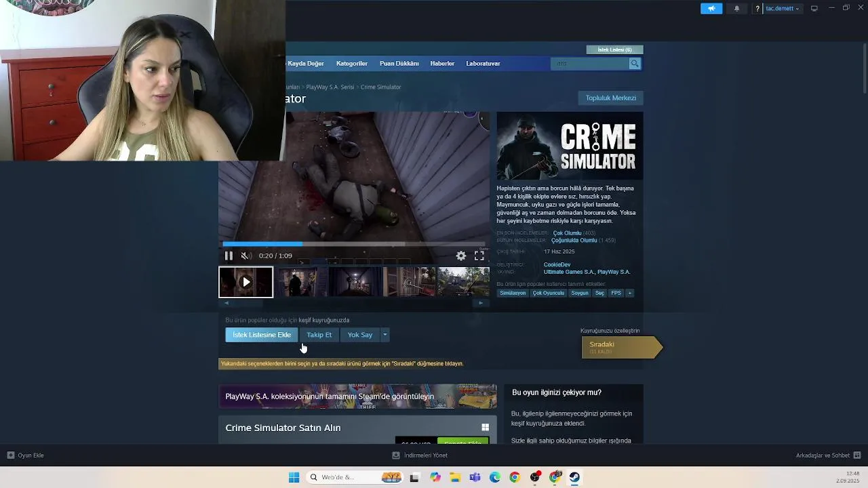868x488 pixels.
Task: Open Microsoft Edge from taskbar
Action: 495,478
